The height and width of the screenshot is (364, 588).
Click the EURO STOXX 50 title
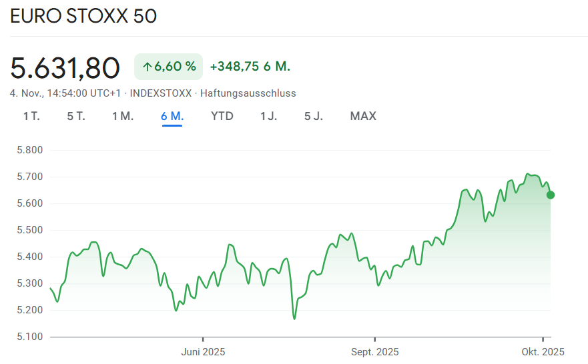[x=83, y=16]
